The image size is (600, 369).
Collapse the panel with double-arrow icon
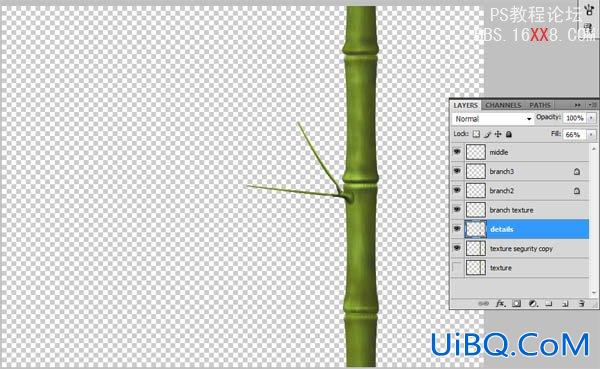tap(577, 105)
